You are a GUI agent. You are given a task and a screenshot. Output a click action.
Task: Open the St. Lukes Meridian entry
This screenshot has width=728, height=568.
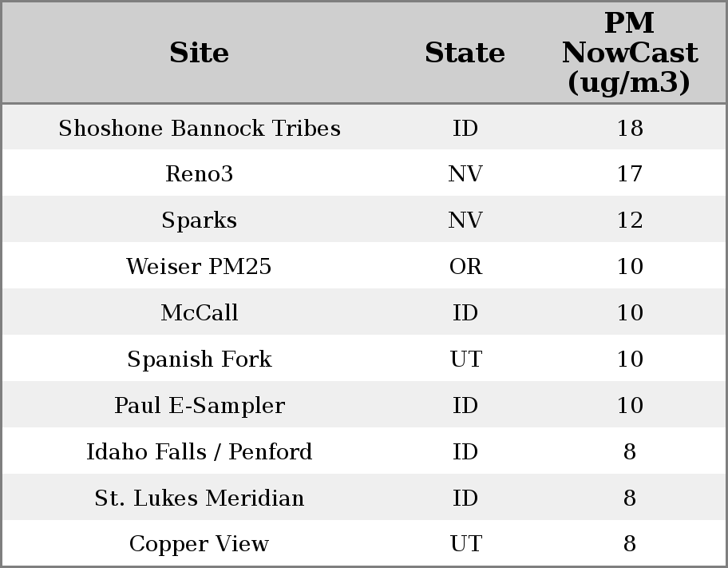[199, 498]
